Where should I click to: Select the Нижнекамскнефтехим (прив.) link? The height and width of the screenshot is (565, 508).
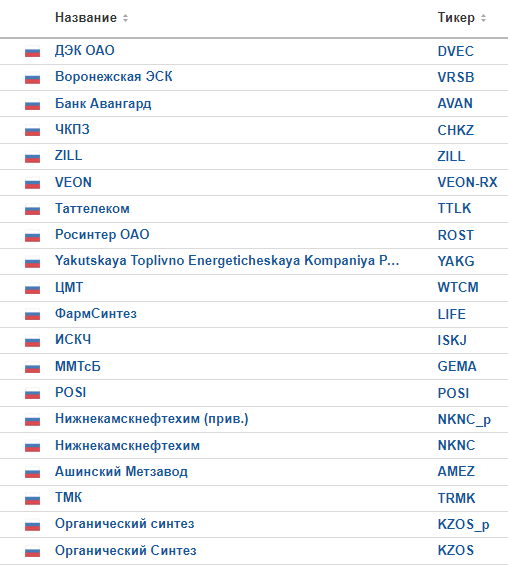coord(152,419)
